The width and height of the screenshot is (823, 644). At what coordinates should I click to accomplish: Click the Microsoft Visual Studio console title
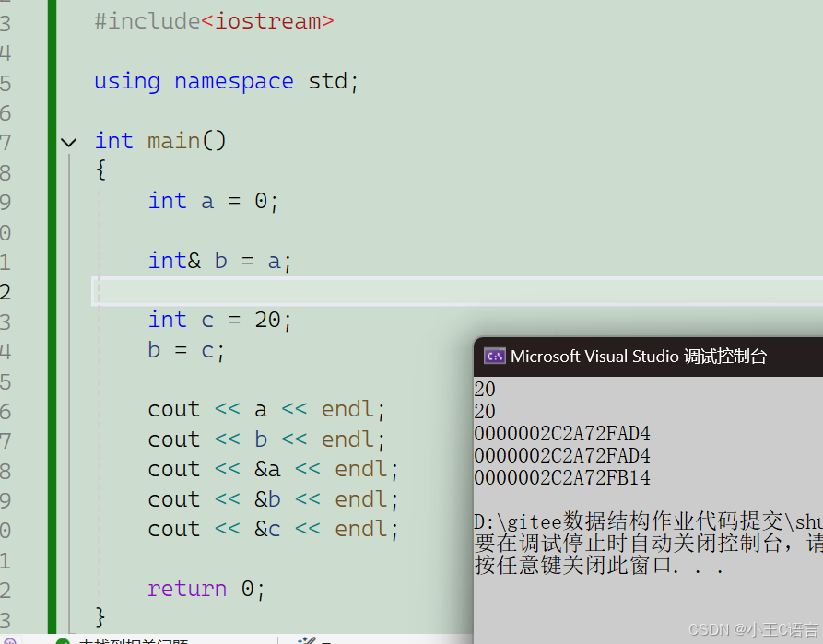point(639,357)
